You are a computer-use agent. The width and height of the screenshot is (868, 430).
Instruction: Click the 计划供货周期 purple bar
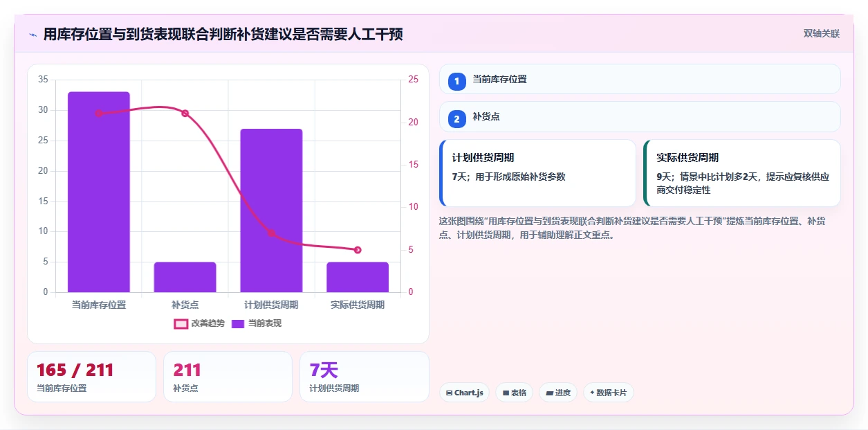click(x=271, y=210)
